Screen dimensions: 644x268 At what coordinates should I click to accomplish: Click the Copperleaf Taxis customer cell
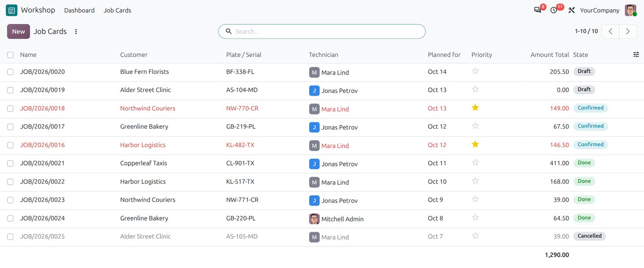click(x=144, y=163)
